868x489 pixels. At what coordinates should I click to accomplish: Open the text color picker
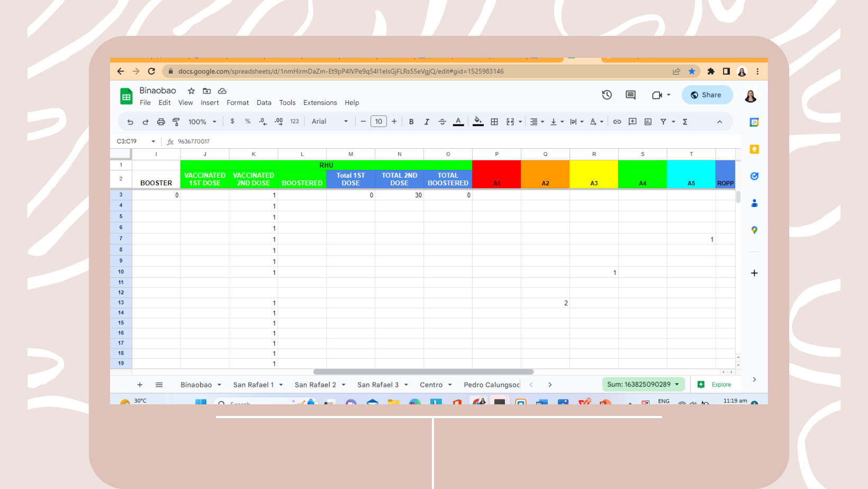click(458, 122)
